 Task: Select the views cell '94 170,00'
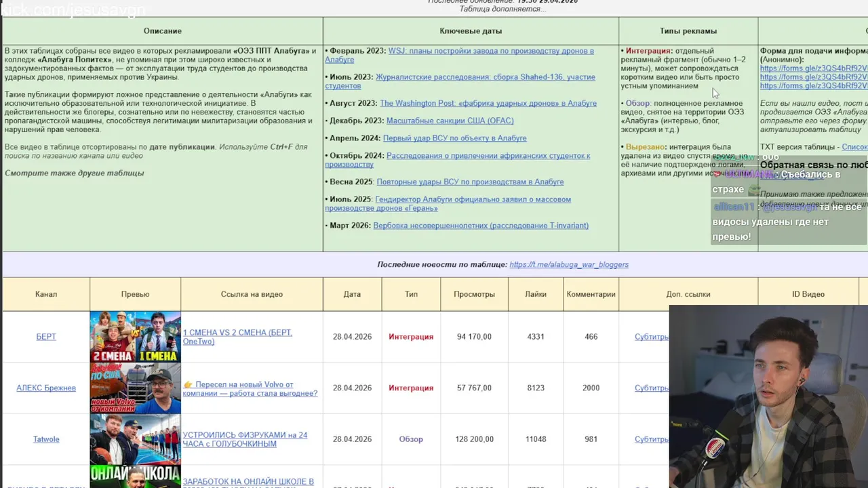[474, 337]
